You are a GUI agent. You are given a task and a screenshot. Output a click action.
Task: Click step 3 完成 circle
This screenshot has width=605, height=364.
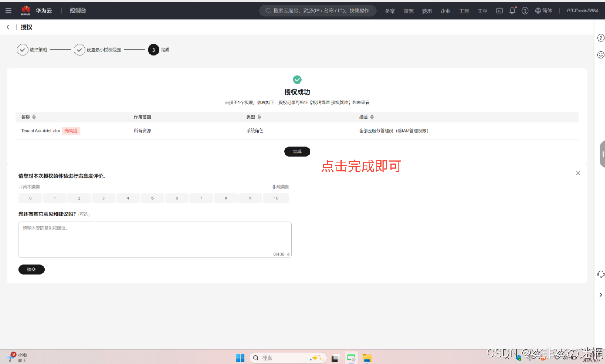click(154, 50)
